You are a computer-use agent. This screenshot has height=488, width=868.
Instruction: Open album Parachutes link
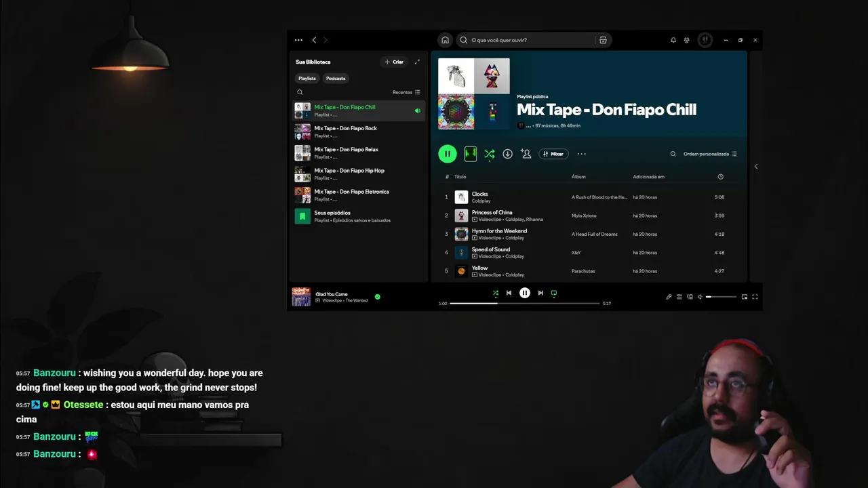[583, 271]
